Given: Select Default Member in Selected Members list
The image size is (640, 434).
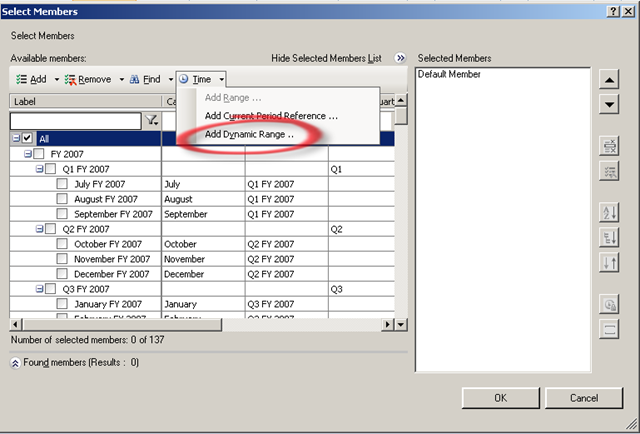Looking at the screenshot, I should click(x=449, y=74).
